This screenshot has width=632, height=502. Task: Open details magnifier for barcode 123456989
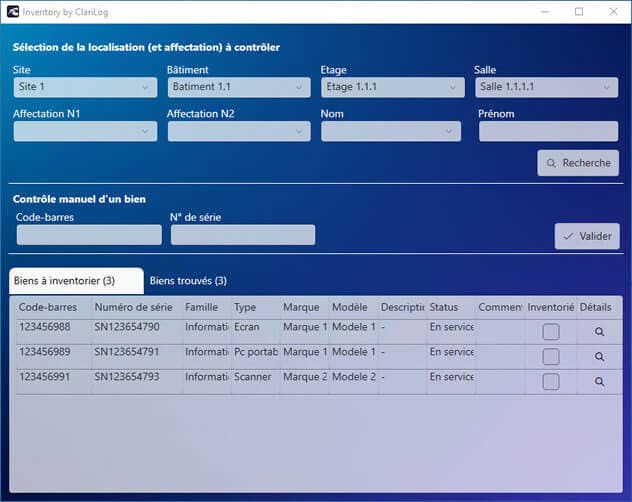[x=599, y=357]
